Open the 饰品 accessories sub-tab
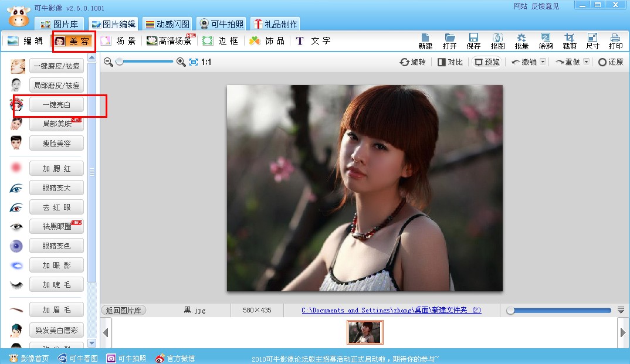The image size is (630, 364). click(x=267, y=41)
